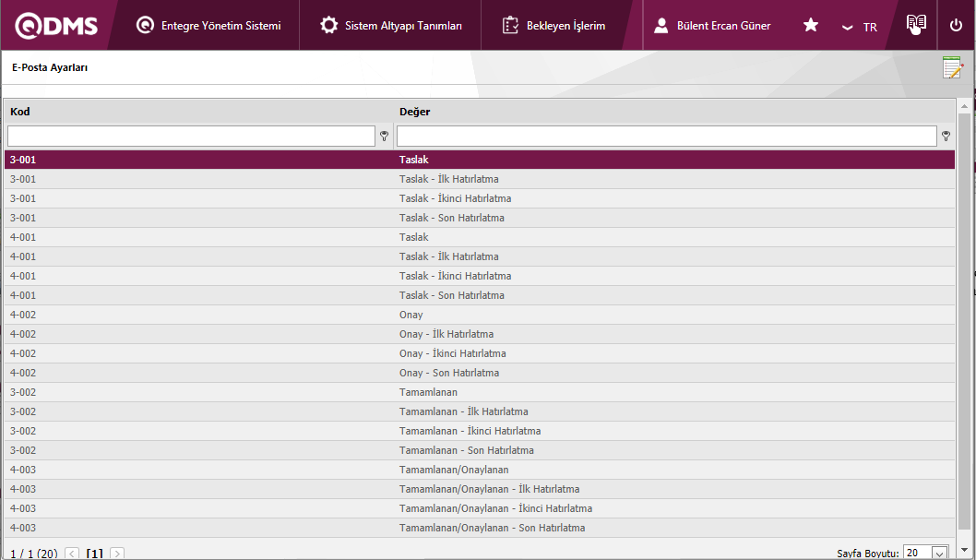This screenshot has width=976, height=560.
Task: Select row Tamamlanan/Onaylanan - İlk Hatırlatma
Action: click(480, 489)
